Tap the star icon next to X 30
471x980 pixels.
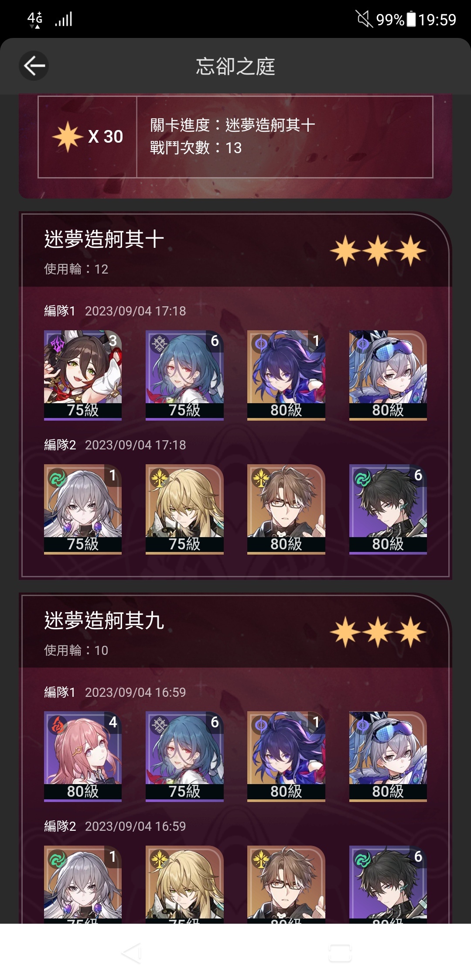pyautogui.click(x=68, y=137)
